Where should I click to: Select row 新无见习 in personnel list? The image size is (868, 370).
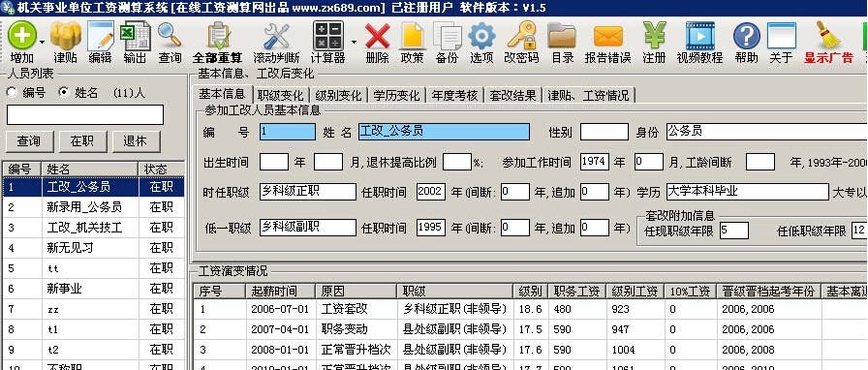94,248
